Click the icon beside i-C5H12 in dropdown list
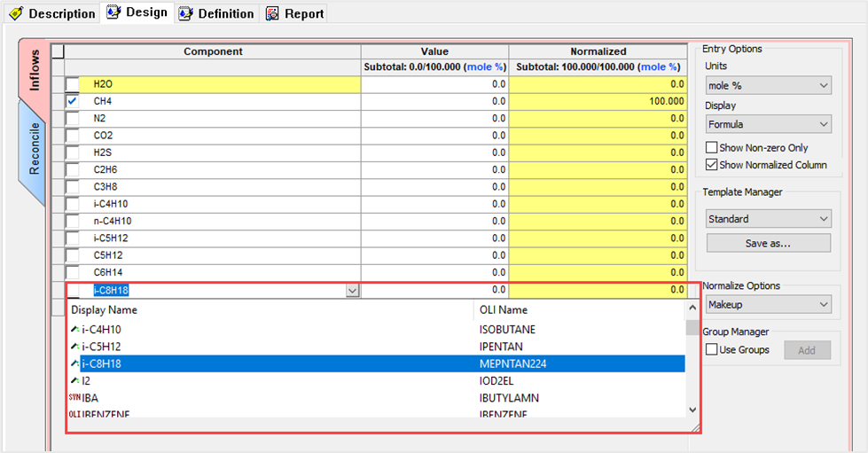 (75, 346)
